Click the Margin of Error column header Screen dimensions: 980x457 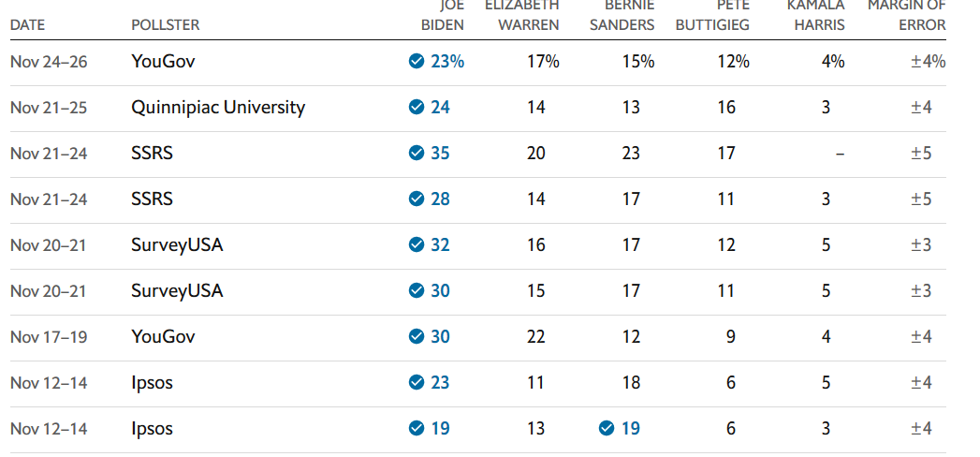906,15
